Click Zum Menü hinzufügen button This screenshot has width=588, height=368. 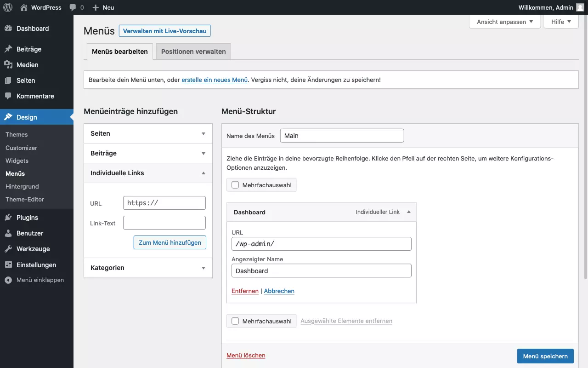[170, 242]
